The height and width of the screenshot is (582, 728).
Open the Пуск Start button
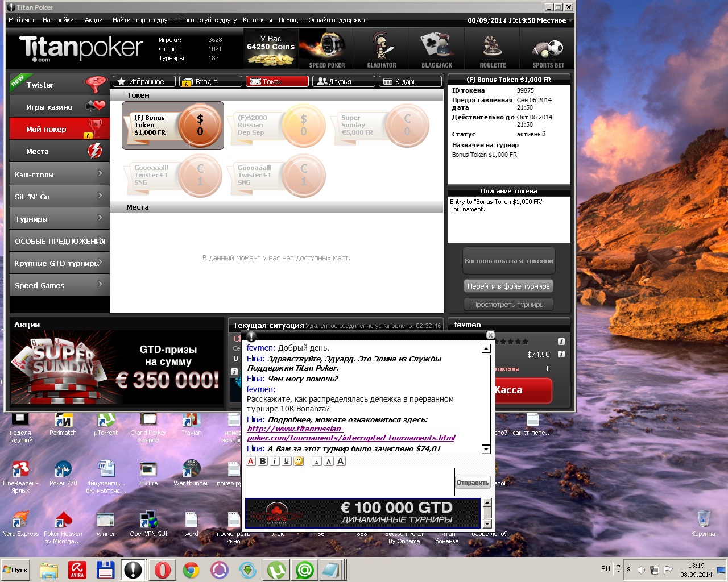click(x=15, y=569)
